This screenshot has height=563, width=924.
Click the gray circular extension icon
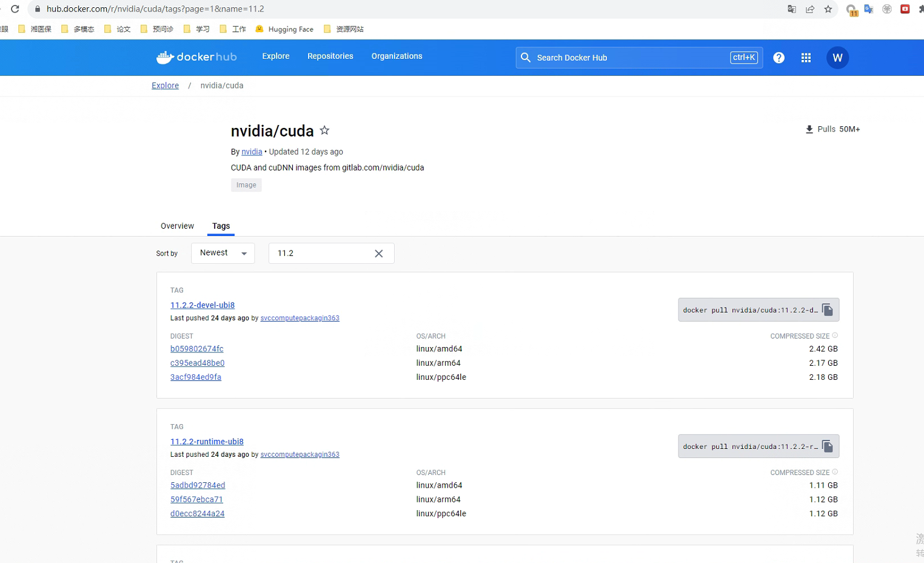click(887, 9)
